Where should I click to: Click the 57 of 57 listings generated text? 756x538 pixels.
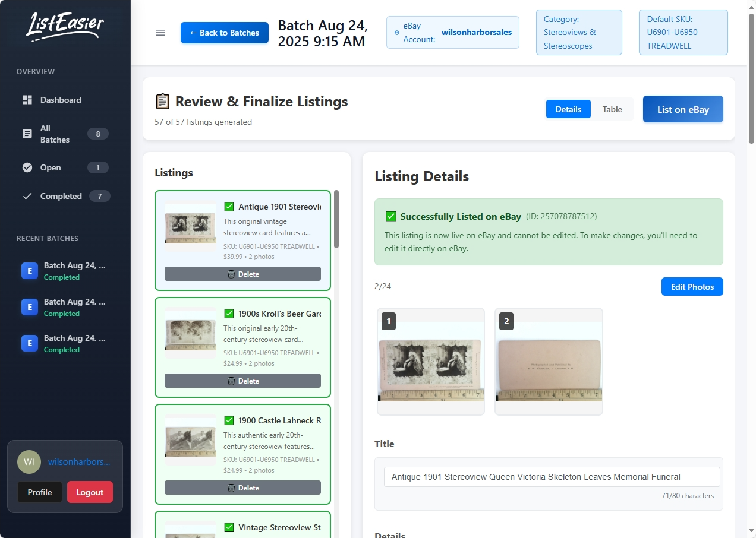tap(203, 122)
